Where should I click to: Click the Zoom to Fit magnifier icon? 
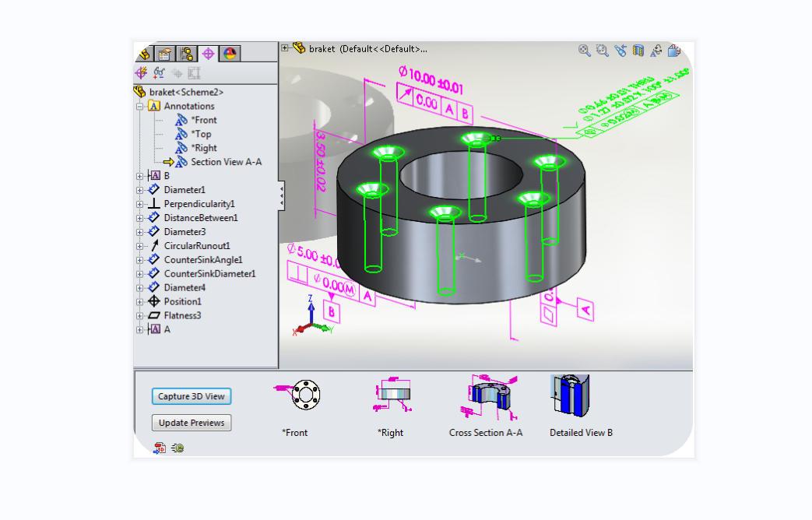coord(584,51)
